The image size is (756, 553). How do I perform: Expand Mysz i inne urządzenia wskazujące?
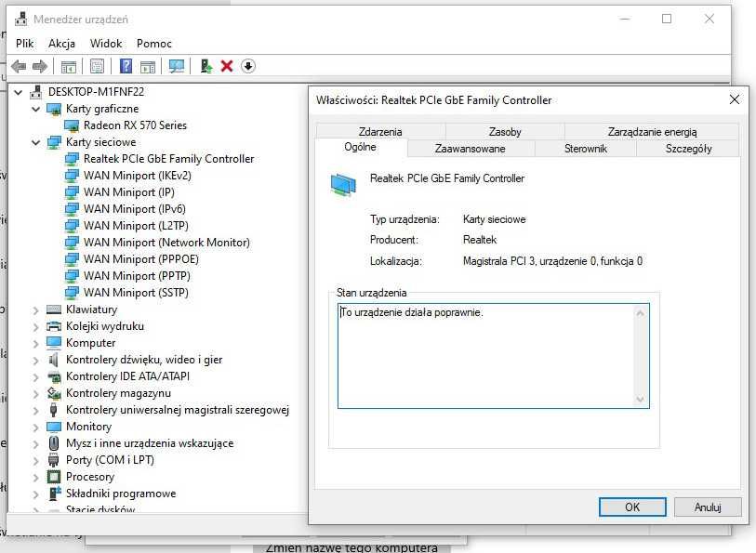click(x=35, y=444)
